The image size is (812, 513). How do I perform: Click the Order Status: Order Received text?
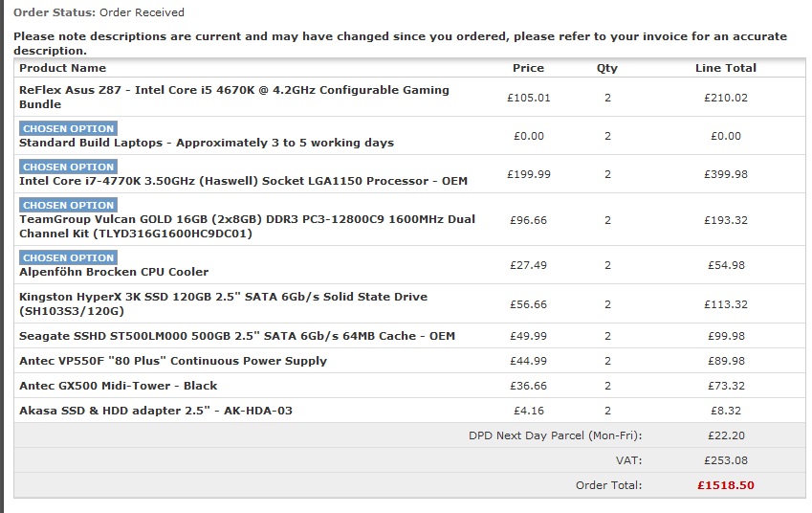pos(99,11)
